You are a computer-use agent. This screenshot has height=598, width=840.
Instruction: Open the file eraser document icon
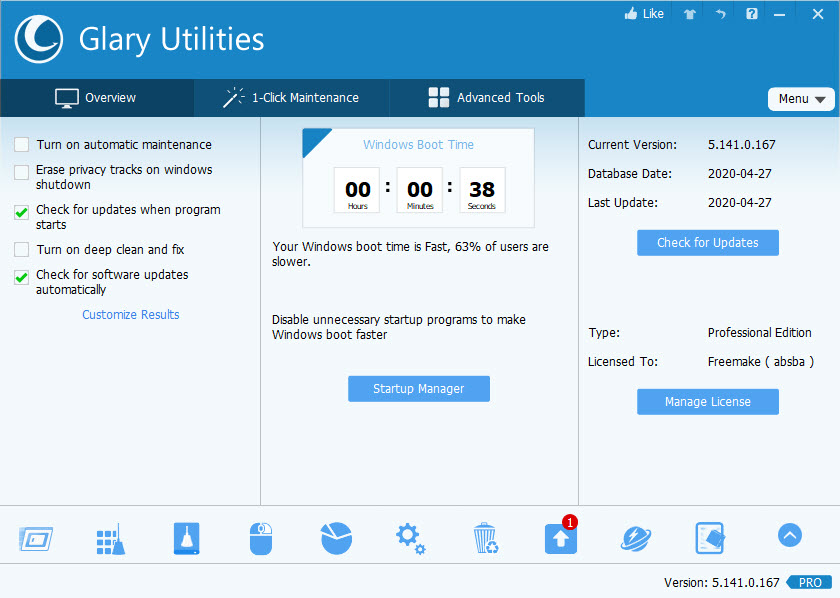point(710,538)
